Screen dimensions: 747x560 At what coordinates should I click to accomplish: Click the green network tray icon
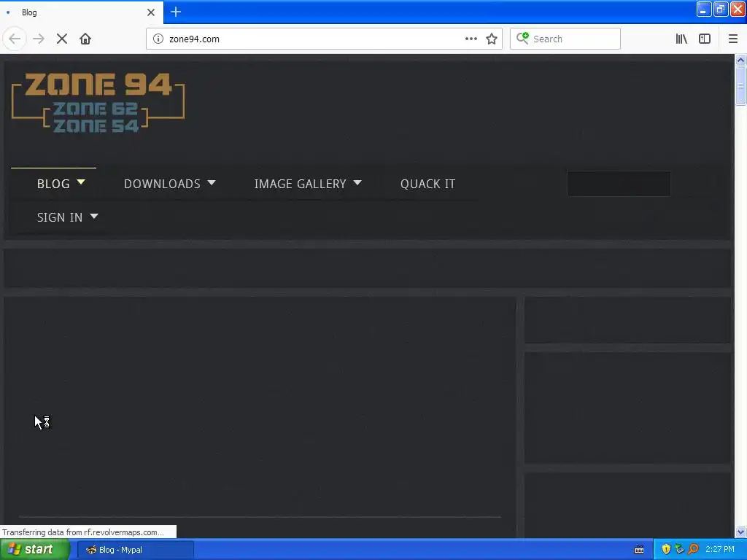click(679, 549)
